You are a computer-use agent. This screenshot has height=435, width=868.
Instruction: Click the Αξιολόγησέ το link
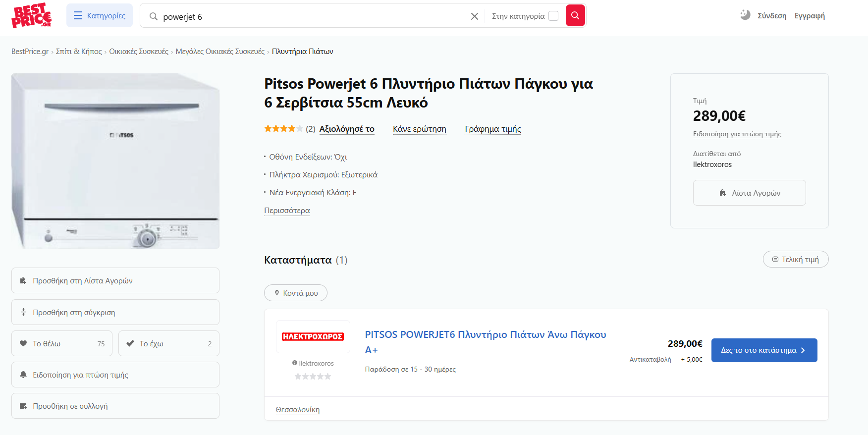tap(347, 129)
